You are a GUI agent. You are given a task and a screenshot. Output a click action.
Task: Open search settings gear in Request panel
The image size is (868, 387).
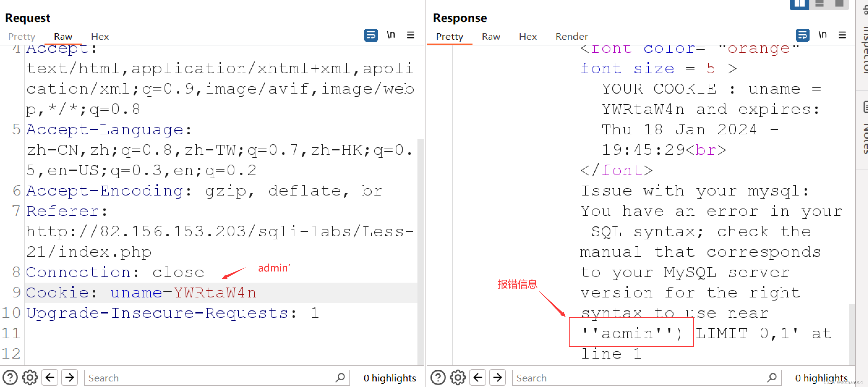point(30,377)
